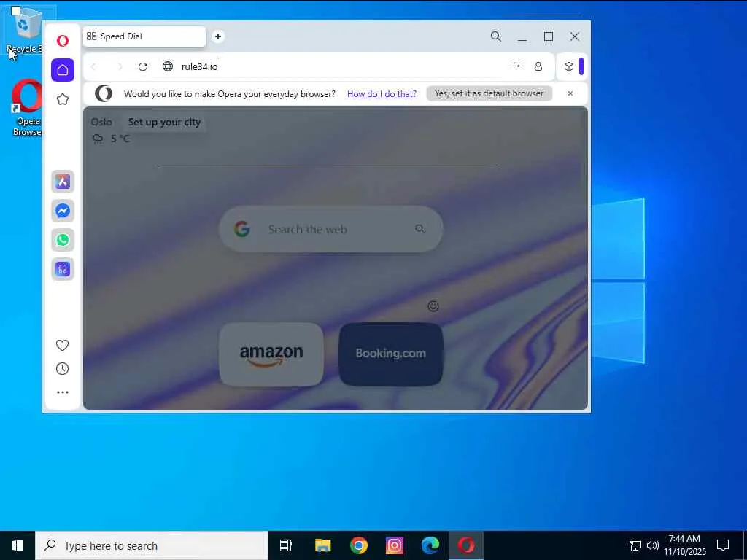Click the smiley feedback icon
This screenshot has width=747, height=560.
coord(433,306)
